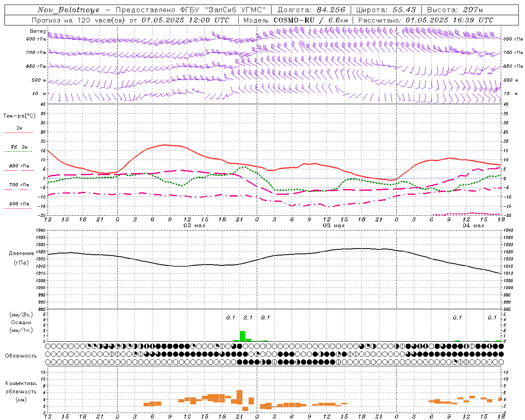525x420 pixels.
Task: Click the Рассчитано: 01.05.2025 16:39 UTC text
Action: 426,20
